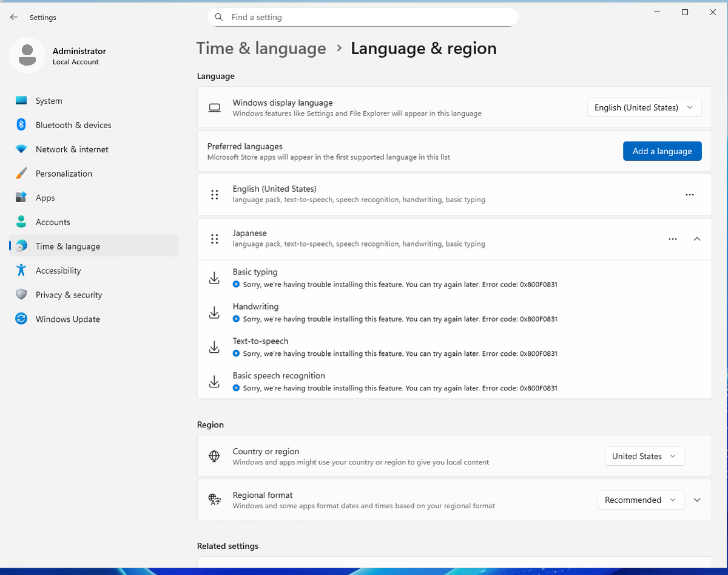Open the more options menu for Japanese
Viewport: 728px width, 575px height.
pyautogui.click(x=672, y=239)
